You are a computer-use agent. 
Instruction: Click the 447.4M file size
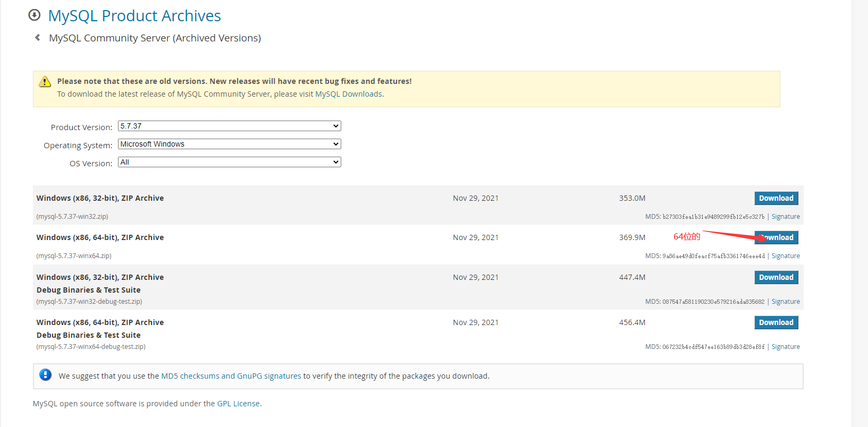pos(632,277)
